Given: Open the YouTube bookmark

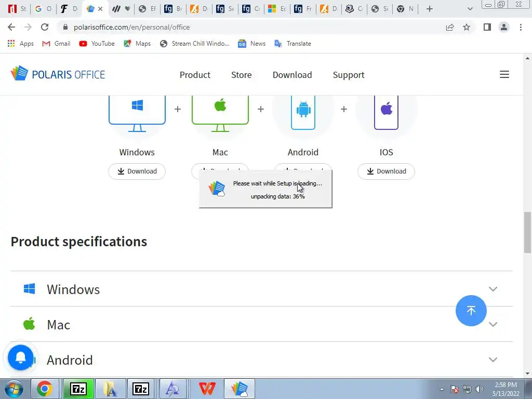Looking at the screenshot, I should coord(97,44).
